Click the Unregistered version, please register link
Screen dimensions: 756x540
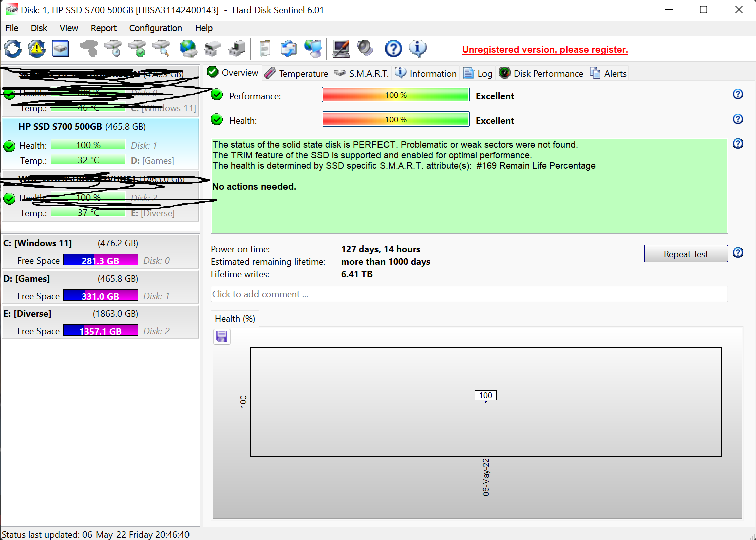(545, 50)
